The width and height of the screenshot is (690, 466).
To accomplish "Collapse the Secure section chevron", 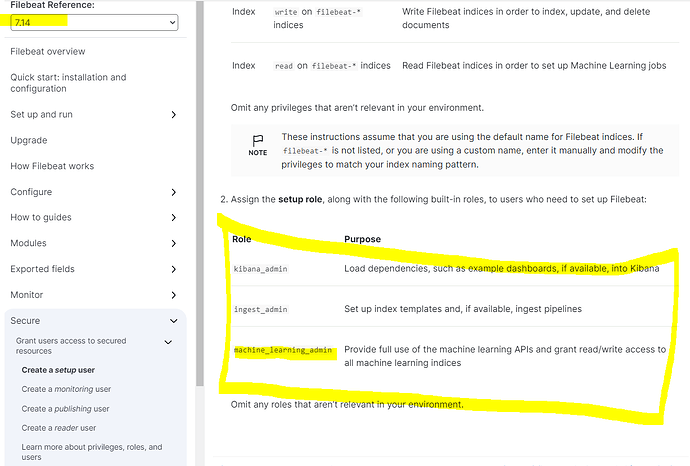I will click(173, 321).
